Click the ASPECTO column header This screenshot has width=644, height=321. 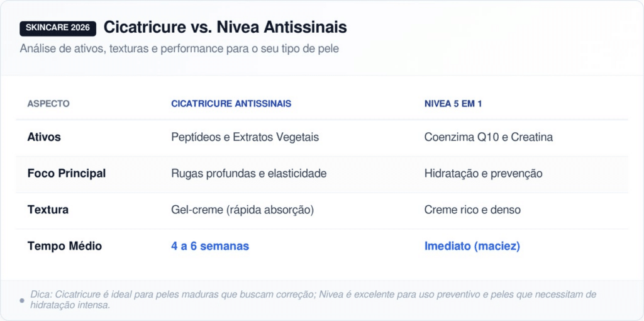tap(48, 104)
